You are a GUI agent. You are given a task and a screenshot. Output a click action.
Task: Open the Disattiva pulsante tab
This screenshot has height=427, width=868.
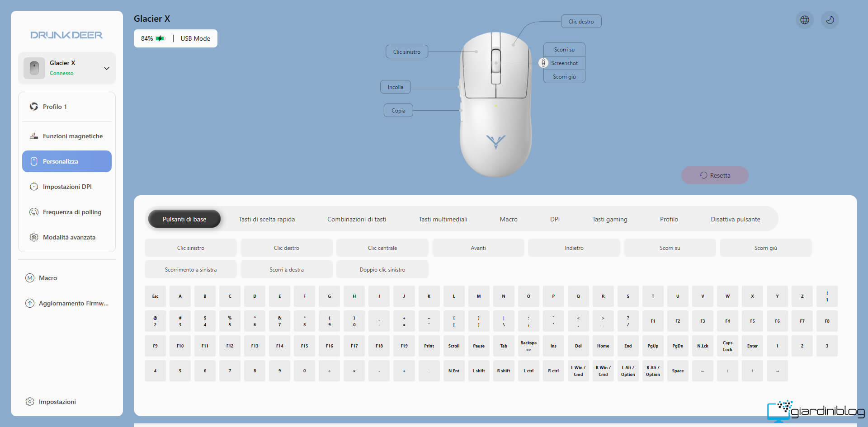[x=736, y=219]
